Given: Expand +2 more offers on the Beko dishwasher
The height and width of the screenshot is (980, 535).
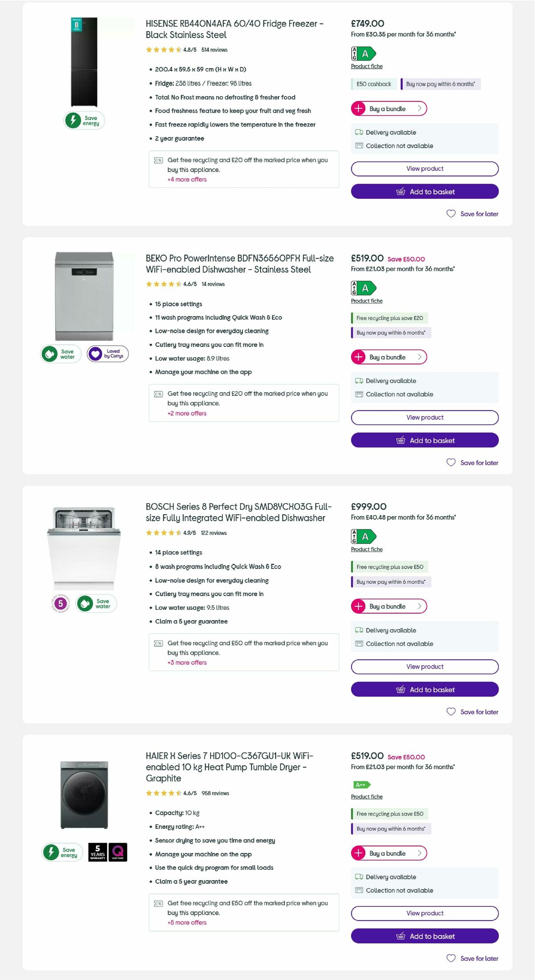Looking at the screenshot, I should 186,414.
